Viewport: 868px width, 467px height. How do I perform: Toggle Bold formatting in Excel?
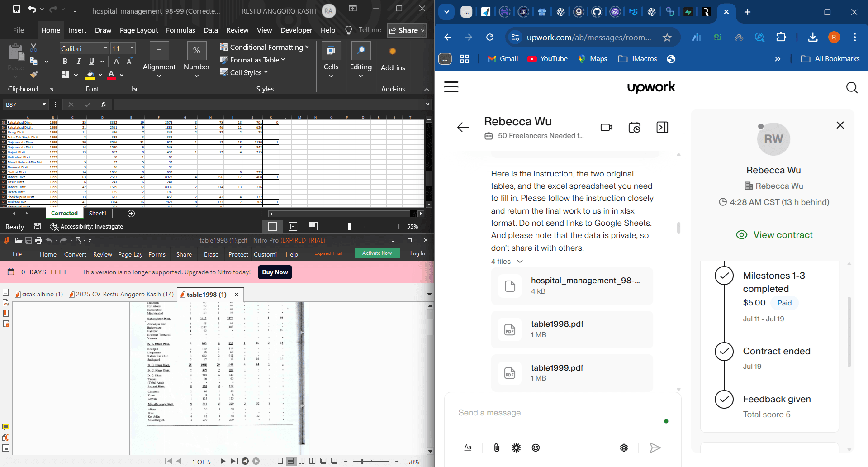[x=65, y=61]
